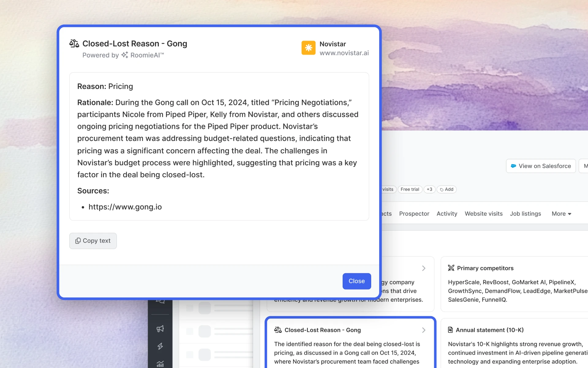Expand the Closed-Lost Reason - Gong card chevron
588x368 pixels.
point(424,330)
